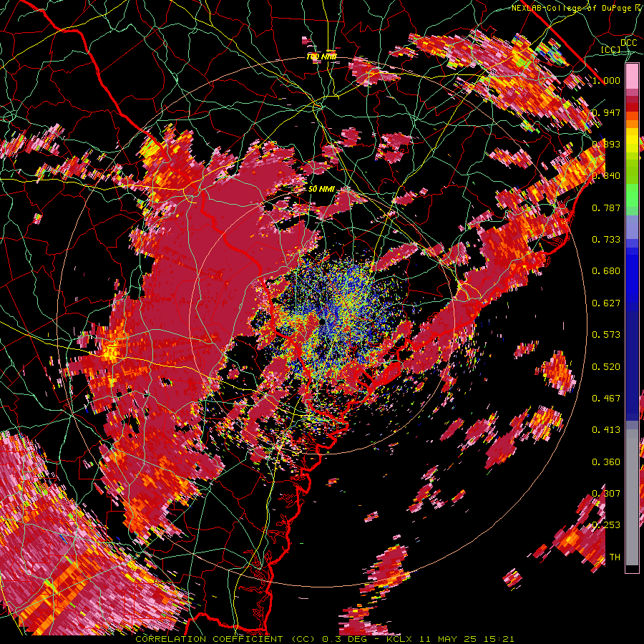Click the 0.360 scale value
The height and width of the screenshot is (644, 644).
point(606,462)
